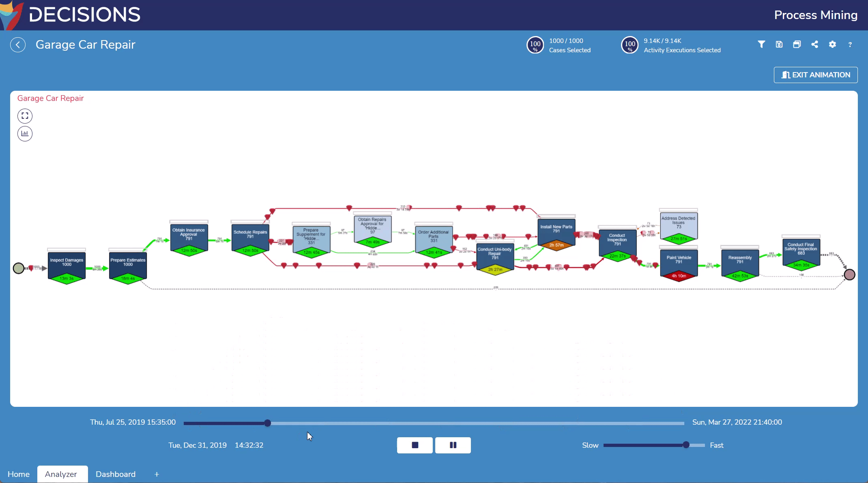
Task: Click the save/export icon in toolbar
Action: pos(779,44)
